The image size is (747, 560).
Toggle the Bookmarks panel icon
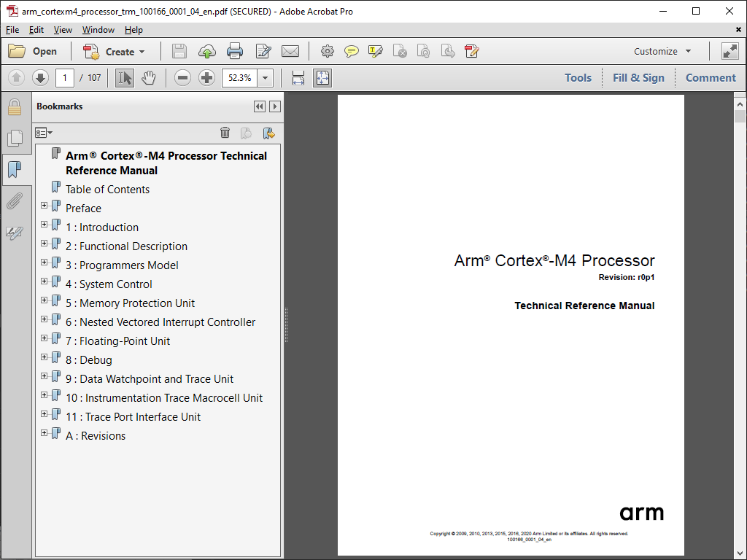pyautogui.click(x=15, y=169)
